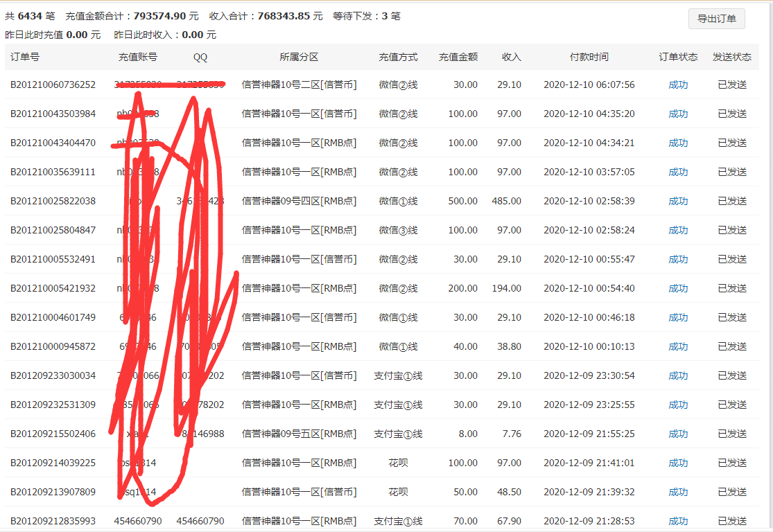Click the 导出订单 export button
Screen dimensions: 773x532
[716, 19]
